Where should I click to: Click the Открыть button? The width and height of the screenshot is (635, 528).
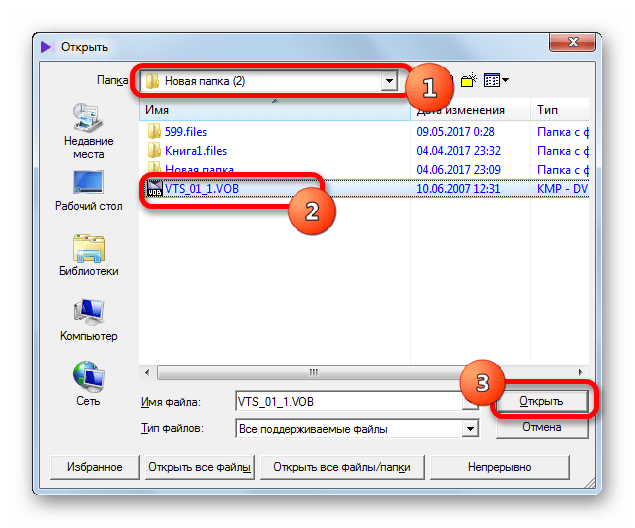(541, 401)
